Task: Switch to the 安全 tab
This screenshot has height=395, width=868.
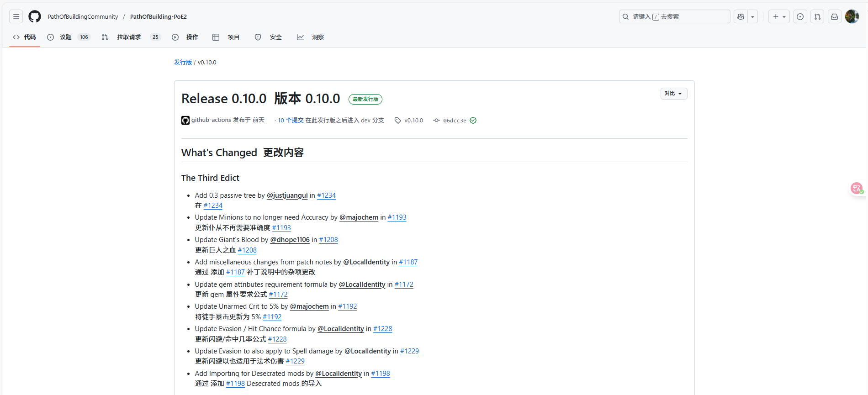Action: coord(268,37)
